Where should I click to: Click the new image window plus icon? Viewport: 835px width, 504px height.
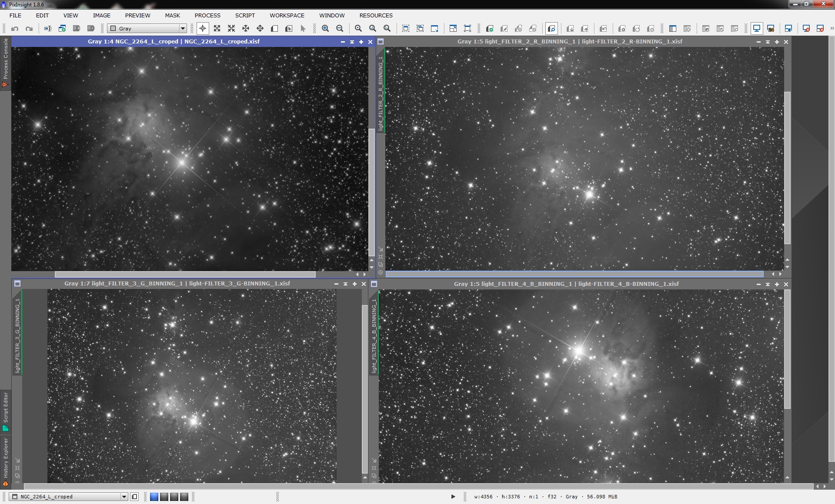point(62,29)
